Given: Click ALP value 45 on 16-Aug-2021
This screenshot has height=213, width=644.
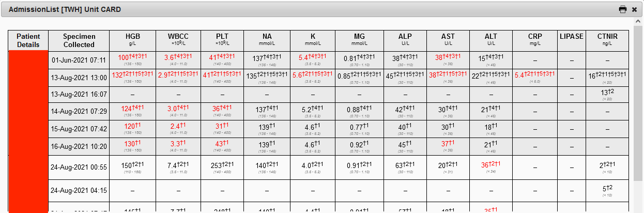Looking at the screenshot, I should pos(405,145).
